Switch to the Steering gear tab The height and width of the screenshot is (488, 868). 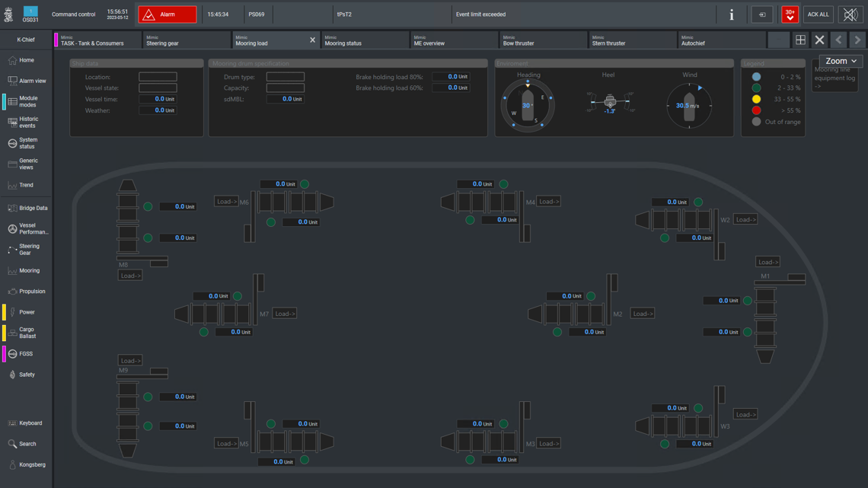[x=187, y=40]
